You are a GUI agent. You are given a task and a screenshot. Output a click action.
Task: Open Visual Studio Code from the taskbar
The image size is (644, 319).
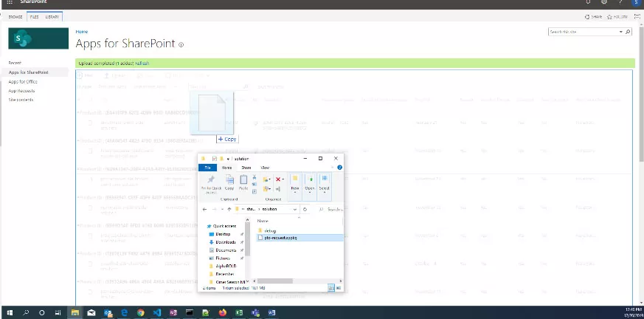point(157,312)
